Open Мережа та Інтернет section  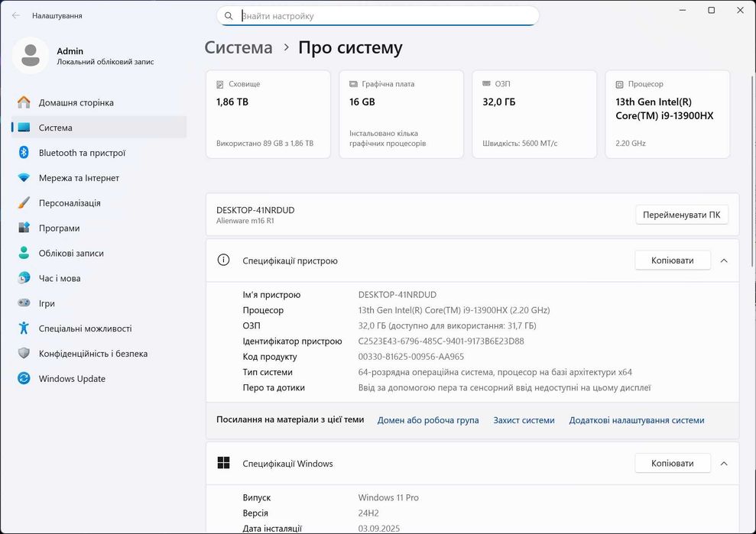tap(79, 178)
